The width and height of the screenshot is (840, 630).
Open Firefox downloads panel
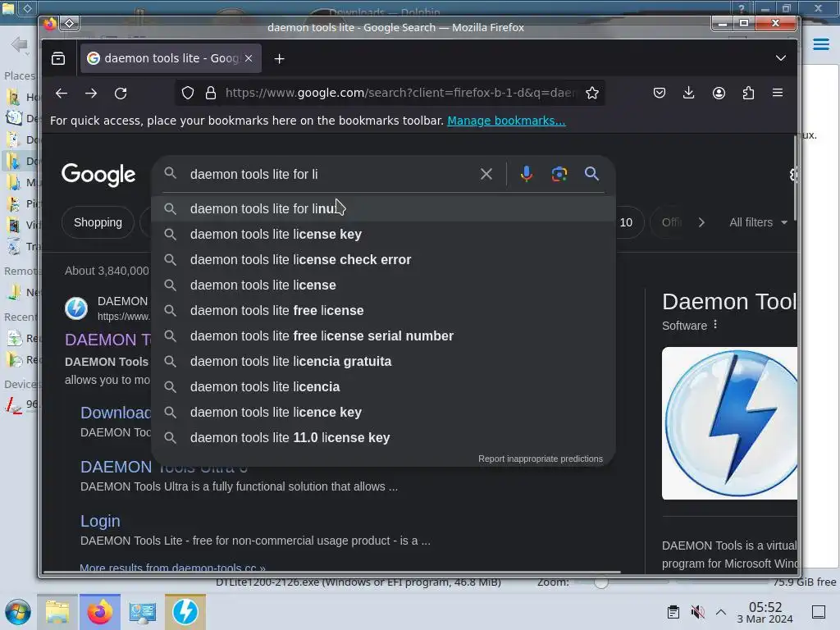(689, 94)
